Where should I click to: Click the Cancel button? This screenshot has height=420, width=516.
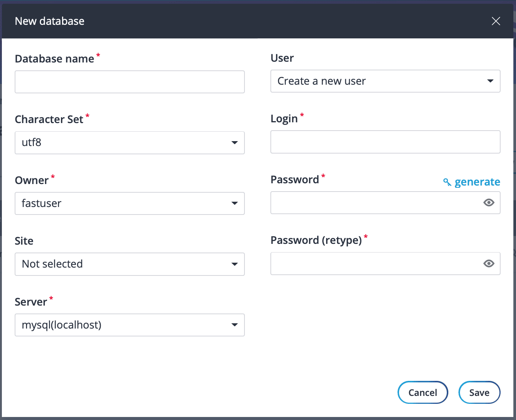point(423,392)
